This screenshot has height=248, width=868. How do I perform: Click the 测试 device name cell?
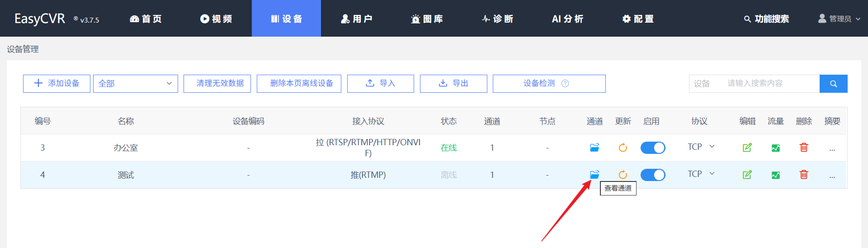pos(126,175)
